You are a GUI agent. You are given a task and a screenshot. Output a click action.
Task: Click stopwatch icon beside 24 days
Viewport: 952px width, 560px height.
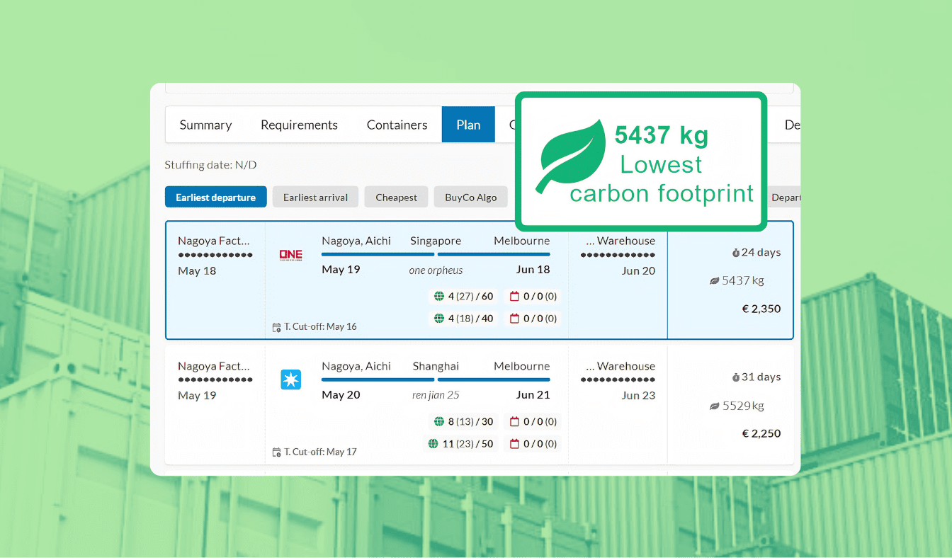735,253
